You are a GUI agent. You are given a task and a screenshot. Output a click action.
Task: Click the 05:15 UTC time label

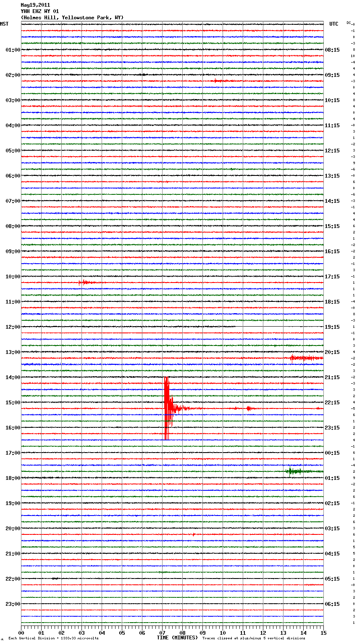332,579
